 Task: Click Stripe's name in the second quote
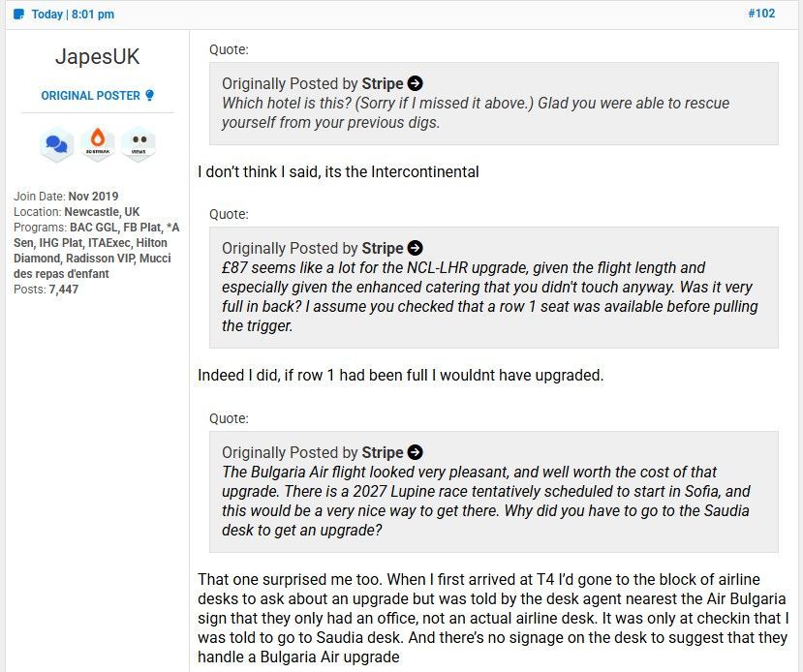(383, 248)
